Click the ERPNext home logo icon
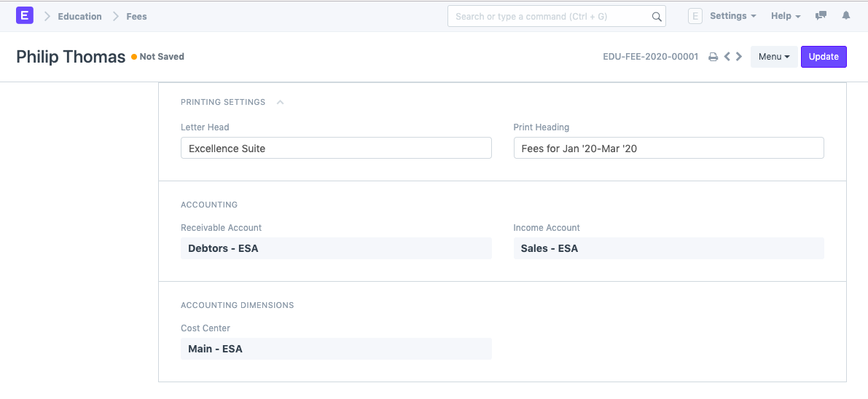868x399 pixels. tap(25, 15)
